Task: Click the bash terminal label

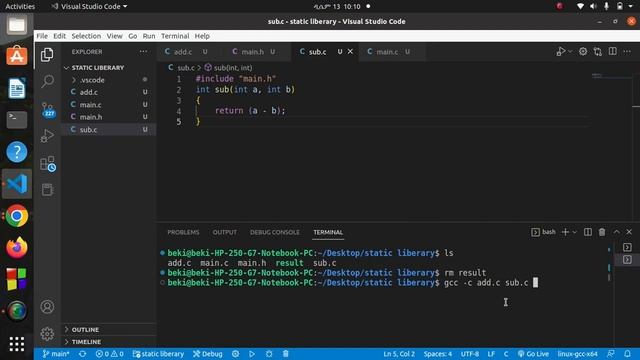Action: (544, 232)
